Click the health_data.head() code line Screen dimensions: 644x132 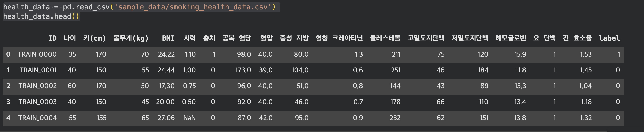click(41, 17)
